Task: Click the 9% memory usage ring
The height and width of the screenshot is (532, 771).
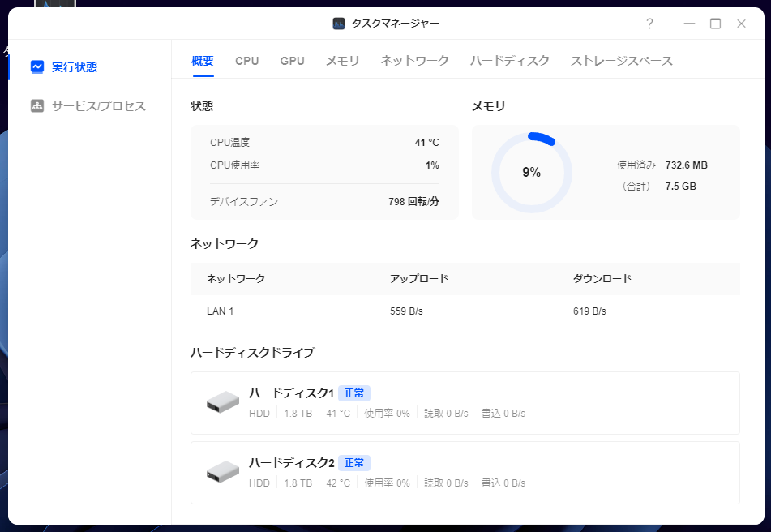Action: tap(531, 172)
